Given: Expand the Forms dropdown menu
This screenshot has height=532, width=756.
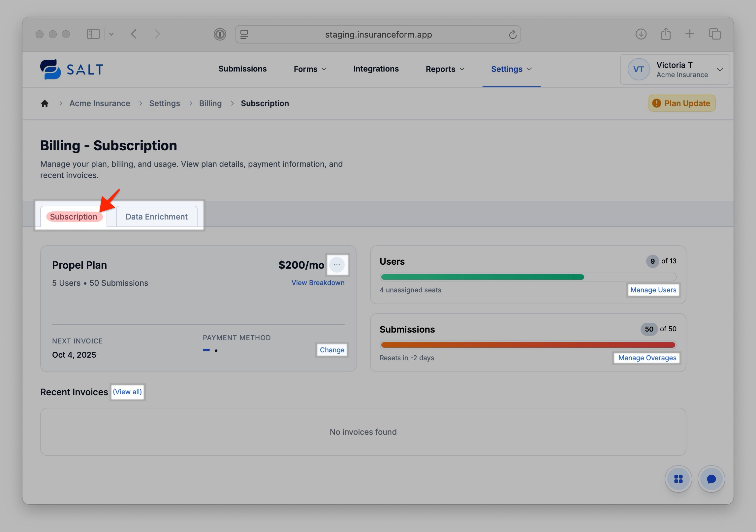Looking at the screenshot, I should pyautogui.click(x=310, y=69).
